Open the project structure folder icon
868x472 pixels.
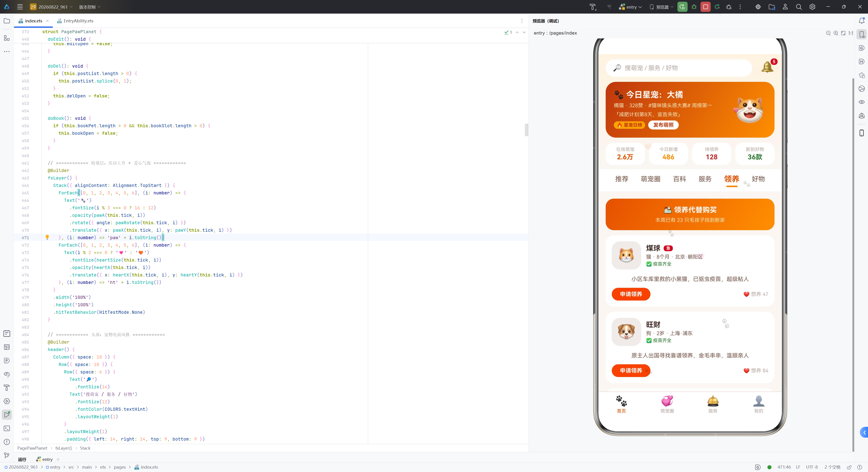click(x=772, y=7)
